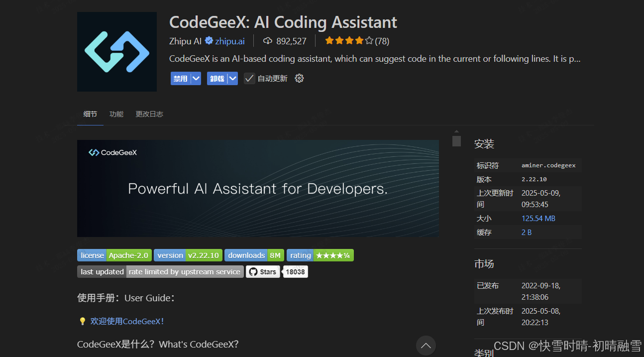Click the version v2.22.10 badge

tap(188, 255)
